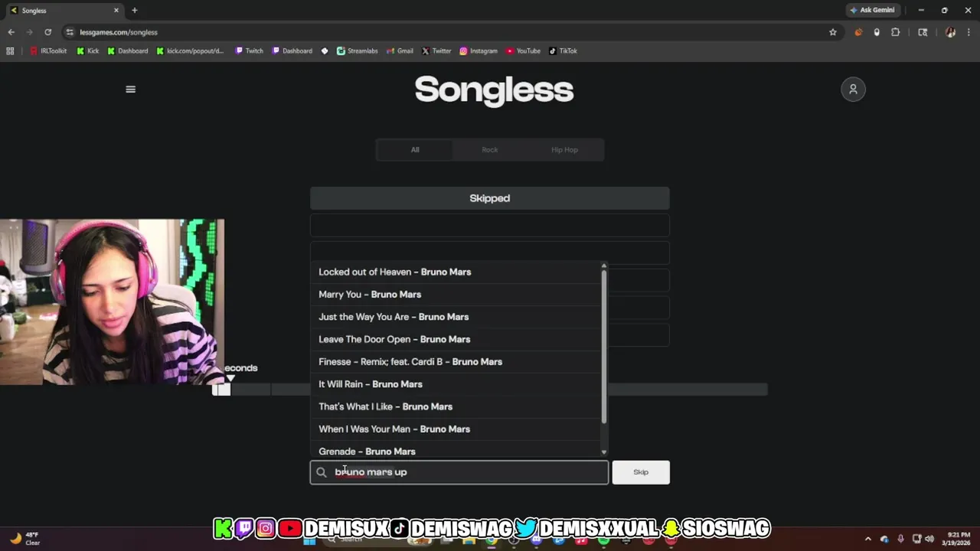Open the Chrome extensions puzzle icon
Image resolution: width=980 pixels, height=551 pixels.
(895, 32)
